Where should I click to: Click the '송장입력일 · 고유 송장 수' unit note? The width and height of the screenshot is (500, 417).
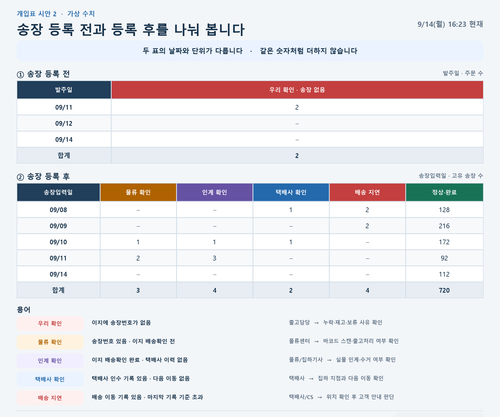pyautogui.click(x=451, y=175)
